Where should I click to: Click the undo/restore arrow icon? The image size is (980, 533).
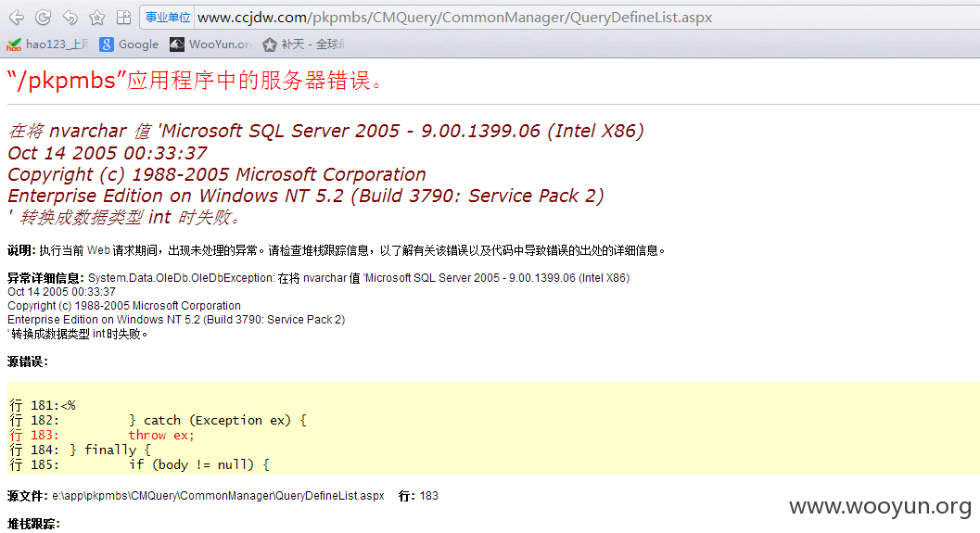[x=70, y=18]
